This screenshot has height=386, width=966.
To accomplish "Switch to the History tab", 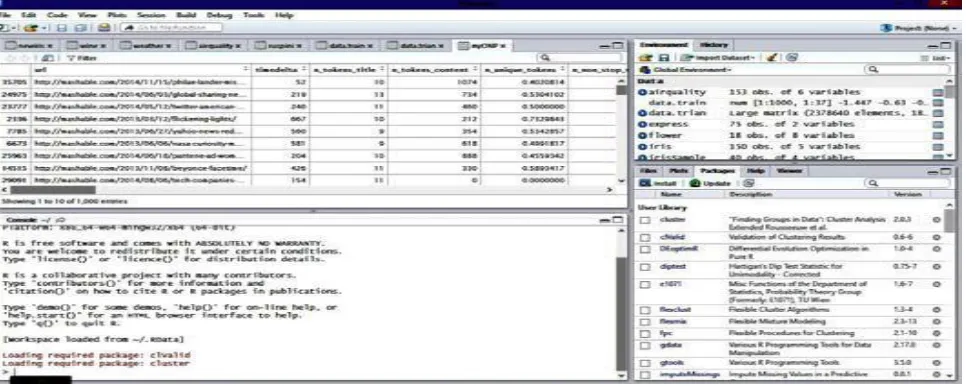I will [713, 45].
